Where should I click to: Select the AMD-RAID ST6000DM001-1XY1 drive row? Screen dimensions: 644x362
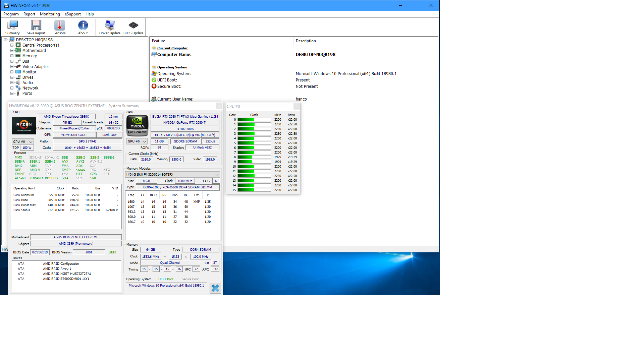pyautogui.click(x=66, y=279)
